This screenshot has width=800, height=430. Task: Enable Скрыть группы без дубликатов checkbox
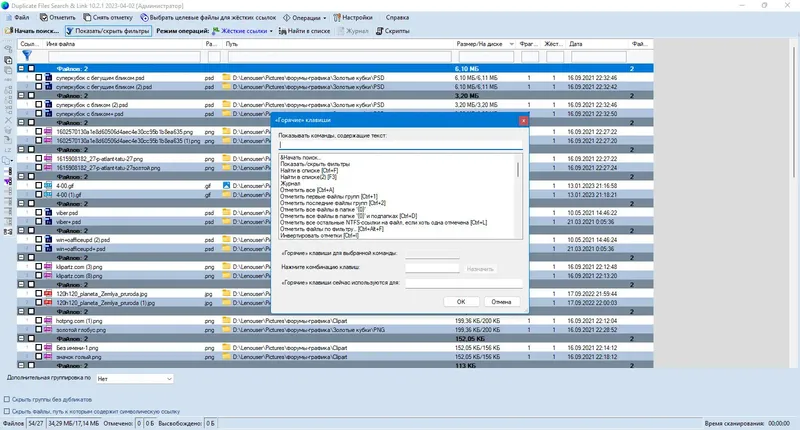7,399
